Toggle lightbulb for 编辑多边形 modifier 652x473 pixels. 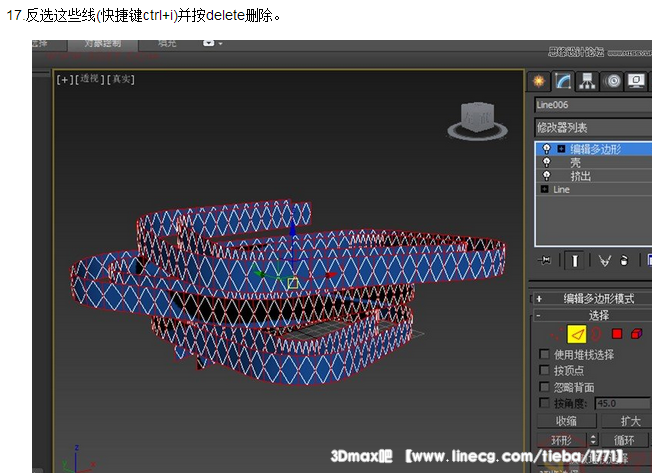click(x=546, y=148)
